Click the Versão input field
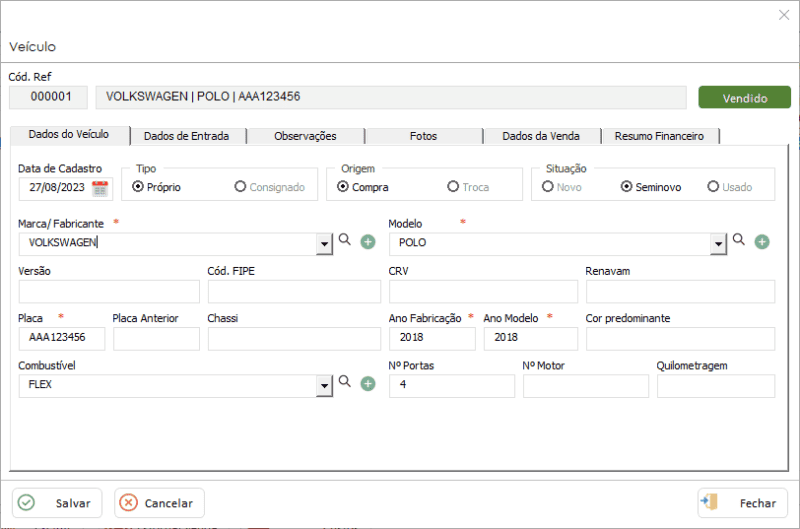Image resolution: width=800 pixels, height=529 pixels. coord(109,292)
